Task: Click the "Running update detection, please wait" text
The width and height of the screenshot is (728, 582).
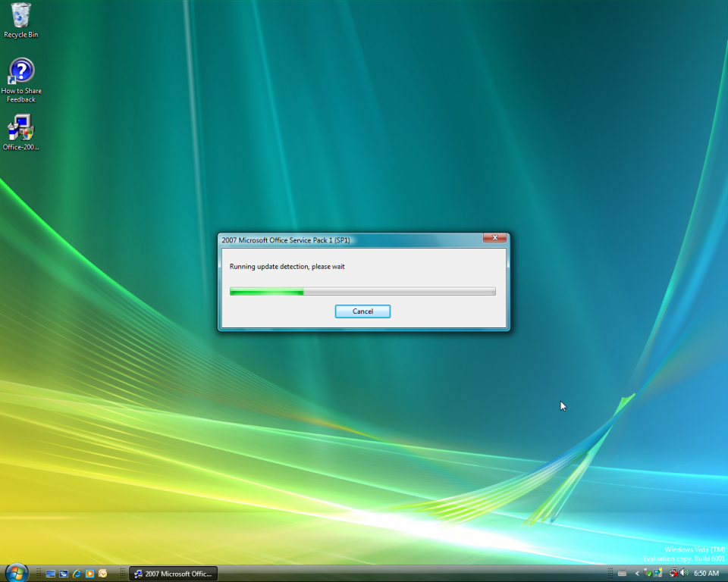Action: tap(287, 267)
